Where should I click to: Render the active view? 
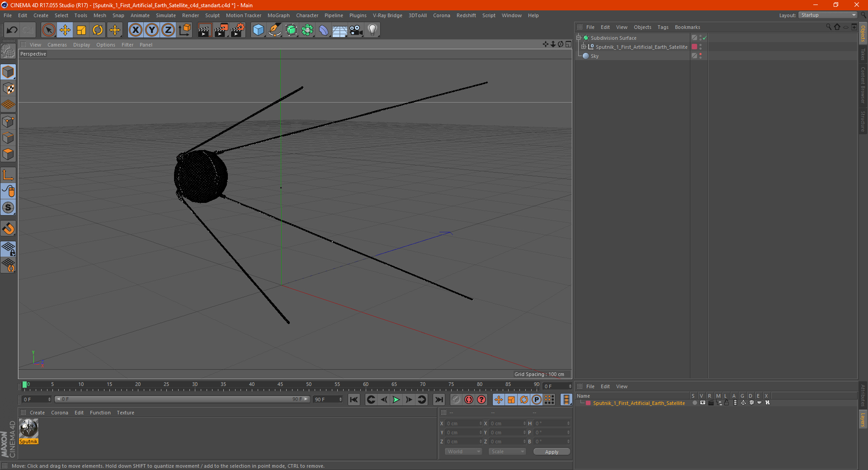click(x=204, y=30)
